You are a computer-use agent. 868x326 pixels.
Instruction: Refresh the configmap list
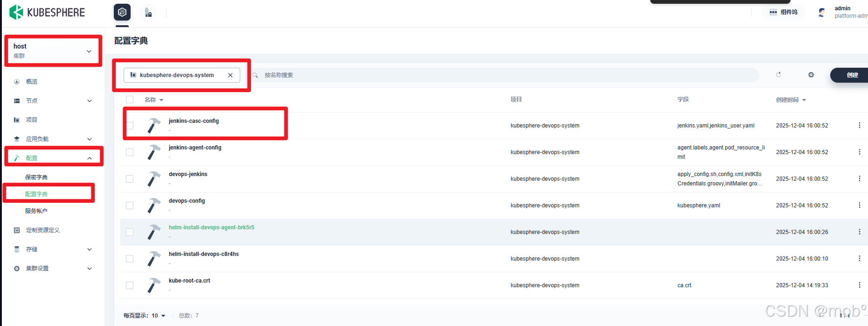click(x=778, y=75)
